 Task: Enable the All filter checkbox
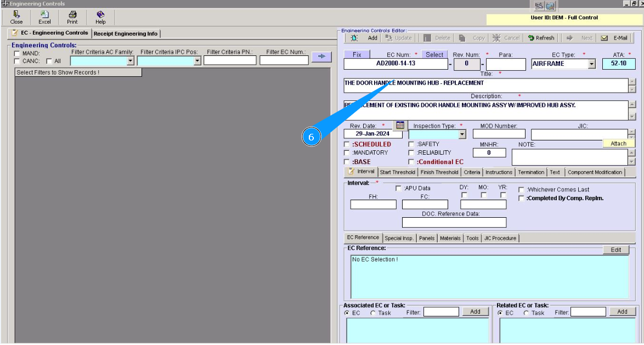click(x=49, y=61)
